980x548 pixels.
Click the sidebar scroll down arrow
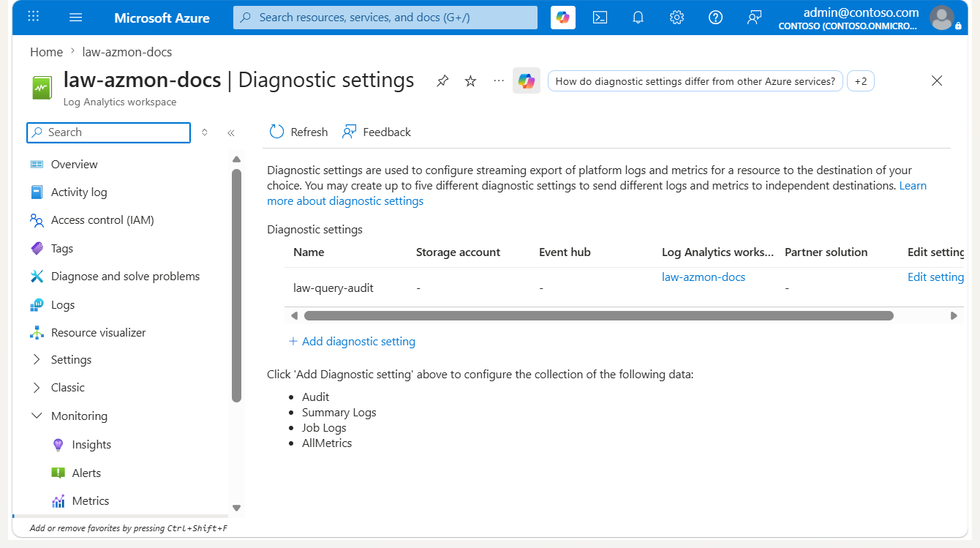pos(236,508)
